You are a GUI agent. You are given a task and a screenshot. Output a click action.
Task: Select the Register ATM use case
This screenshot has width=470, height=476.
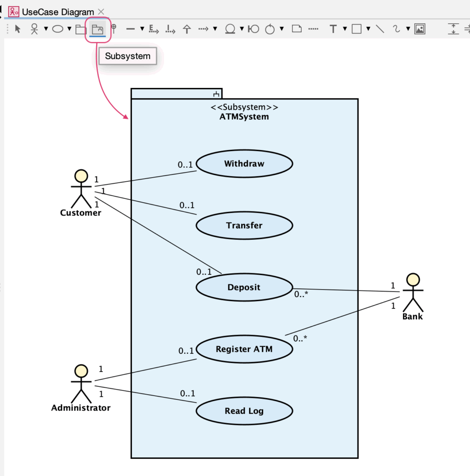point(244,349)
